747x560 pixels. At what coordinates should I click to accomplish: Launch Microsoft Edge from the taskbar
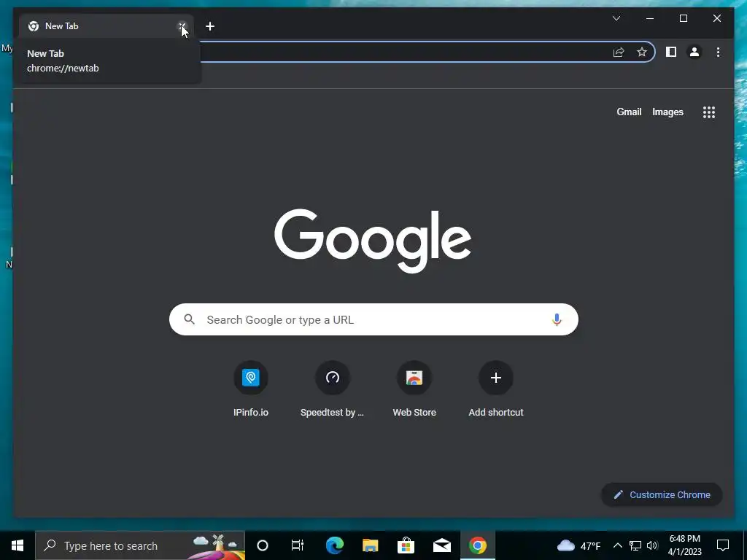coord(334,545)
